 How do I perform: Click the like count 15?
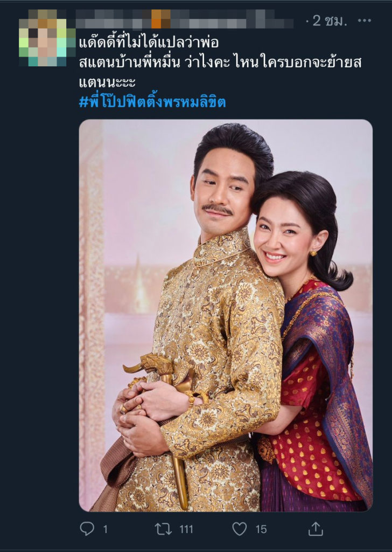(x=261, y=529)
